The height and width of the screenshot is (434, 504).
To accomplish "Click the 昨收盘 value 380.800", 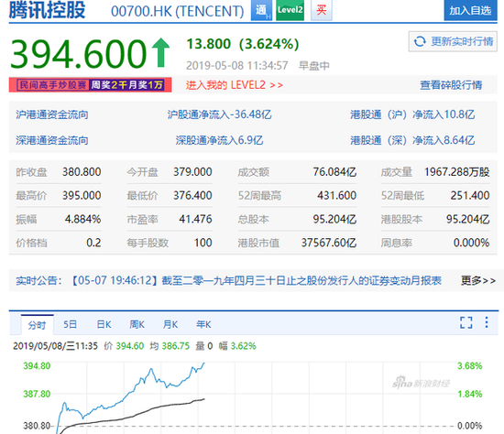I will 82,172.
